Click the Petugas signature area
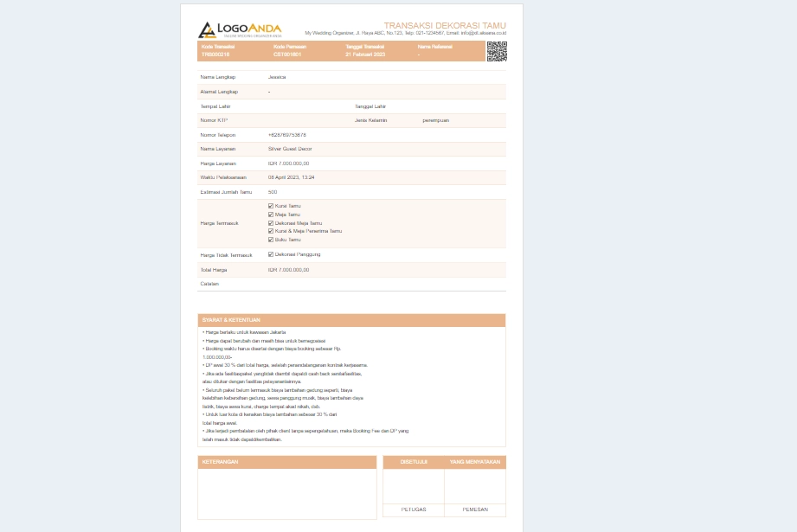 pyautogui.click(x=414, y=486)
